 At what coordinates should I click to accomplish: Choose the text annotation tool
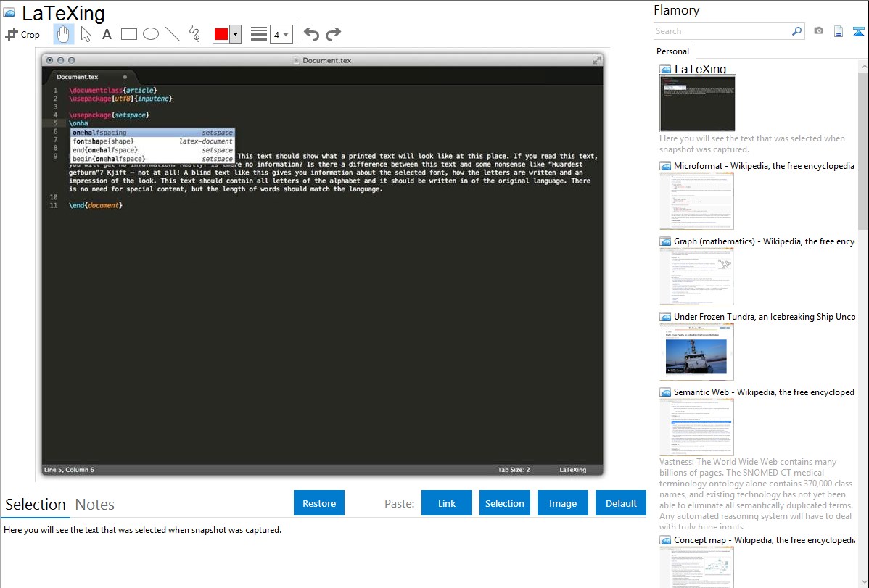tap(107, 34)
